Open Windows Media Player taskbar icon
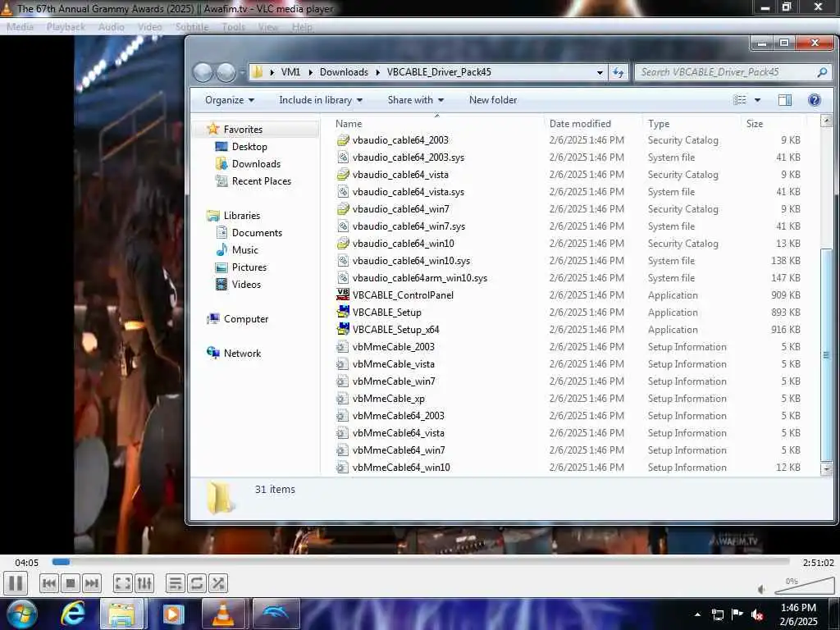 [172, 614]
